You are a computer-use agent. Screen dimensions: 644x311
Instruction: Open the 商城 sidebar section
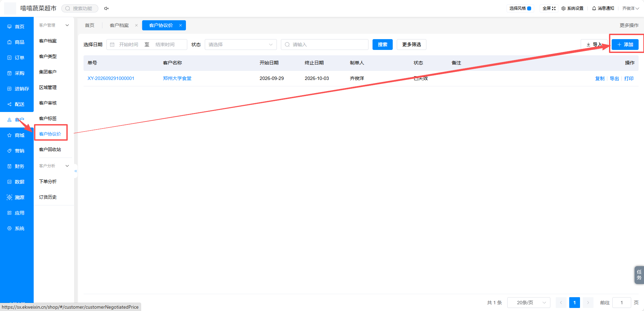point(16,135)
